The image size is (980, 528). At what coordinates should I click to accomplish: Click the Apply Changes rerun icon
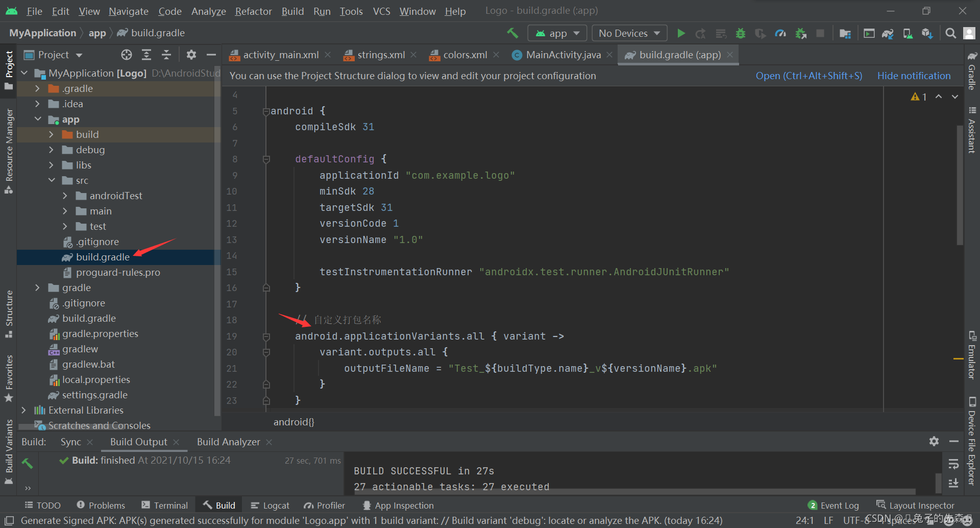coord(701,33)
